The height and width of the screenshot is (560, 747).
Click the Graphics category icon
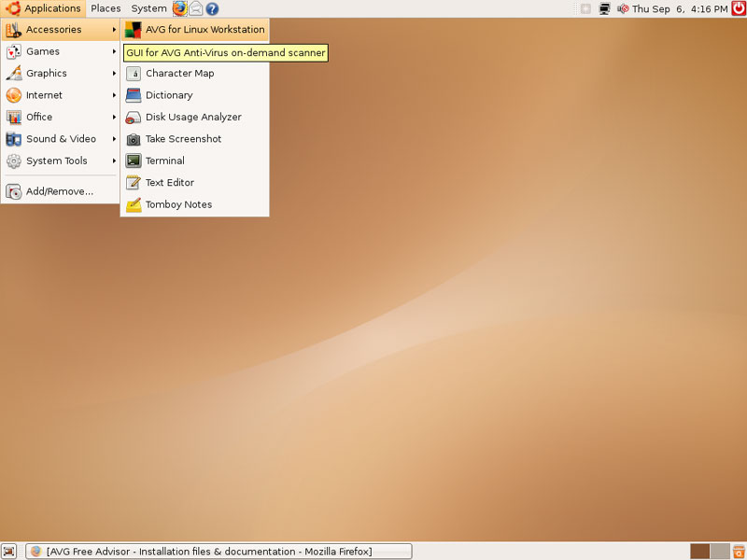14,74
